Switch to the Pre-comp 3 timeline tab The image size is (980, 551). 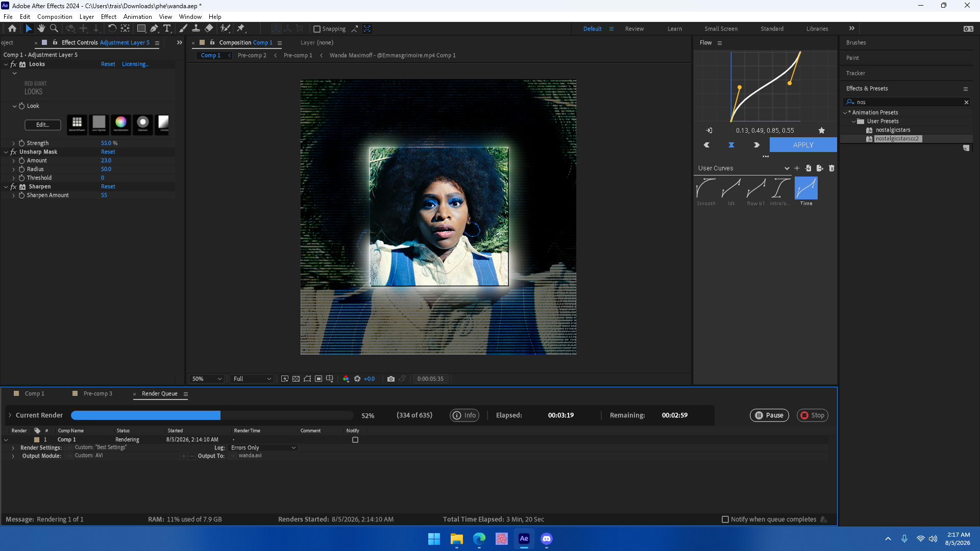[97, 393]
